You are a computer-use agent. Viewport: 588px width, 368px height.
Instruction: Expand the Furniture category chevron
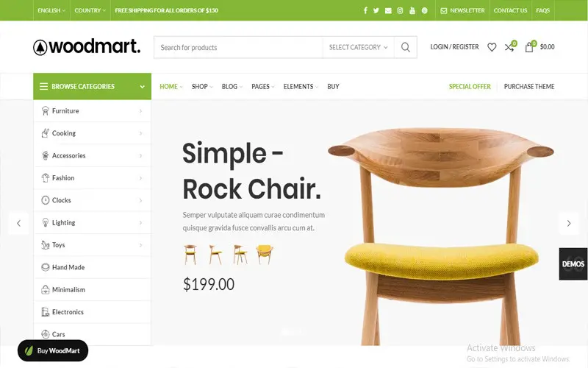coord(140,111)
